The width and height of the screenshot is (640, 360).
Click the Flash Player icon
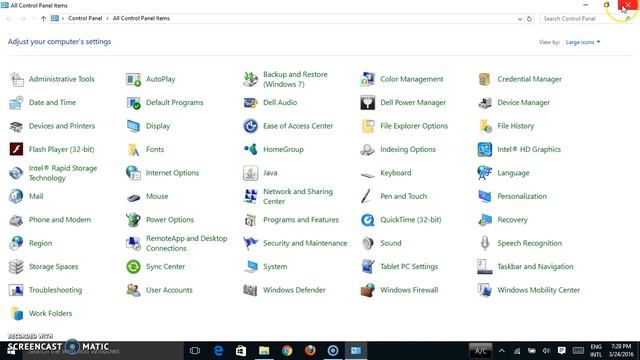coord(16,149)
